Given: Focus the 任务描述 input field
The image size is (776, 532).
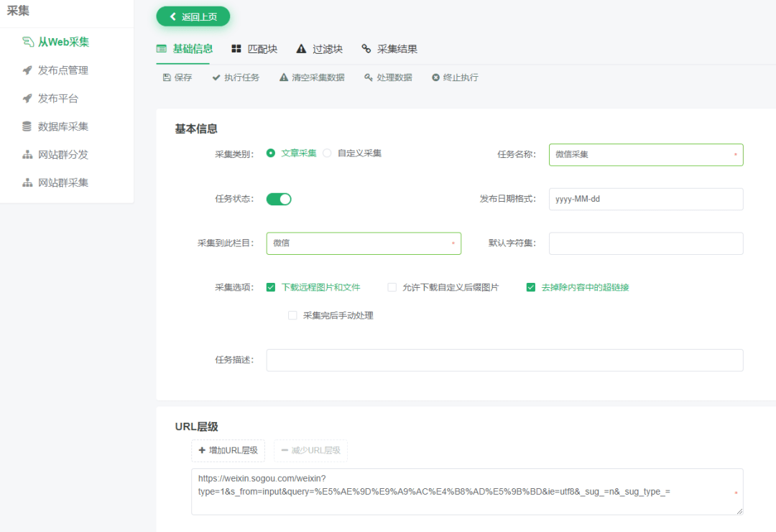Looking at the screenshot, I should [505, 360].
